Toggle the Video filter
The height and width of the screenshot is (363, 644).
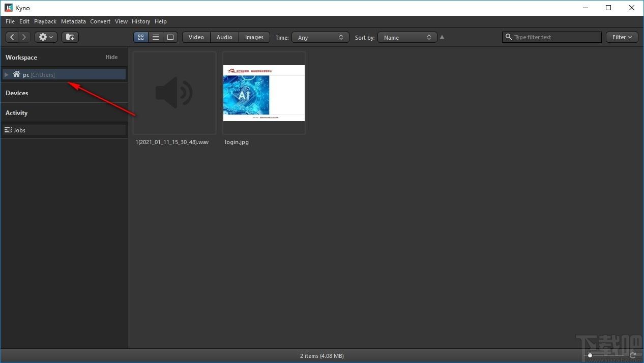[196, 37]
